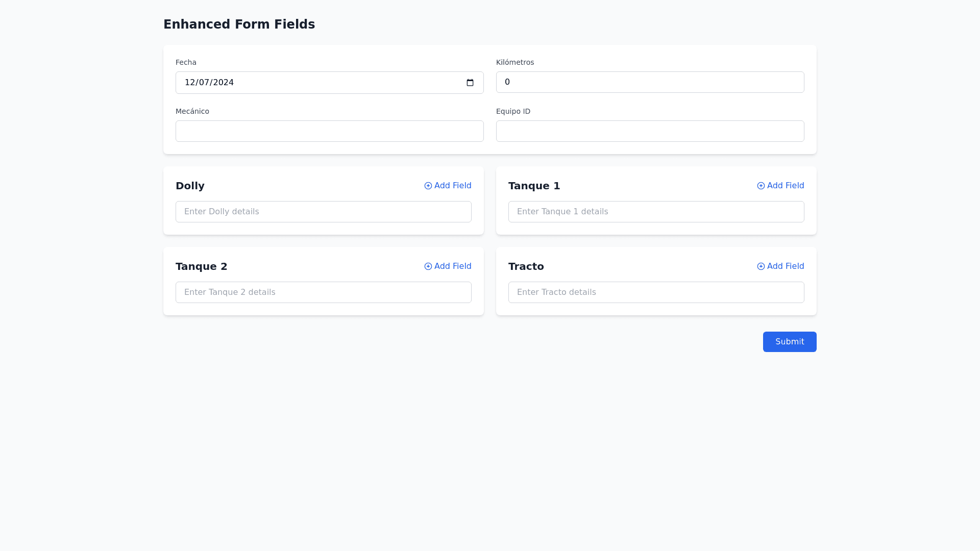Click the Enter Tracto details input
The image size is (980, 551).
point(656,292)
